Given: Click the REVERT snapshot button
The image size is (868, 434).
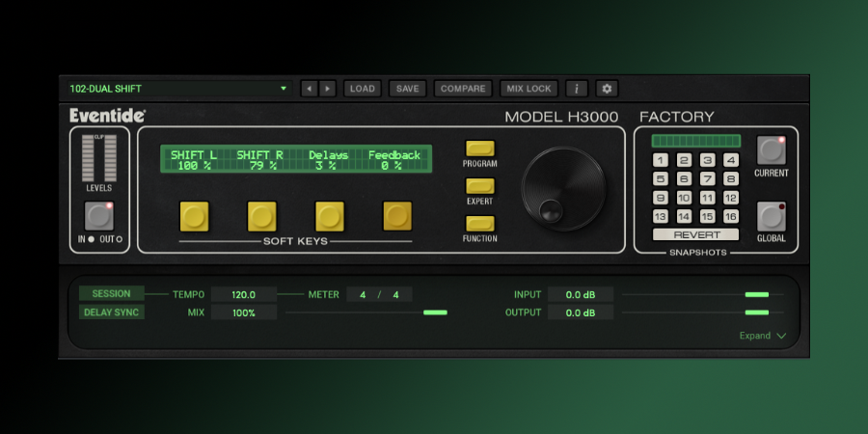Looking at the screenshot, I should (x=695, y=234).
